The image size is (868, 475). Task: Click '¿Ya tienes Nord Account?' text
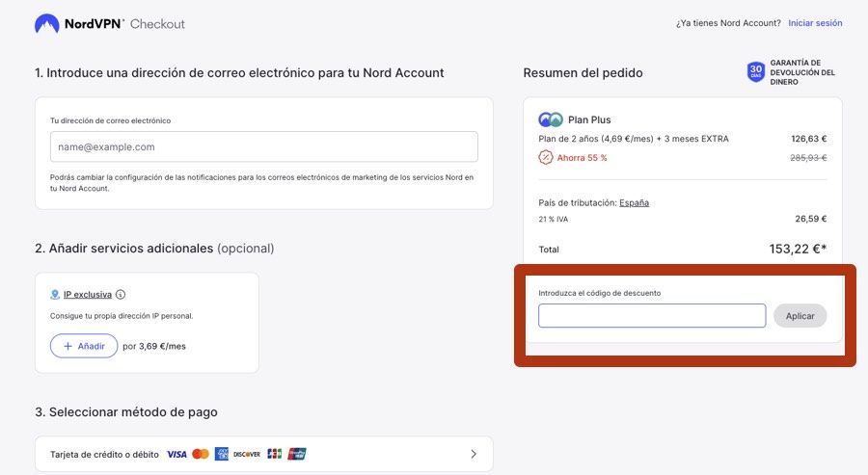pos(728,23)
